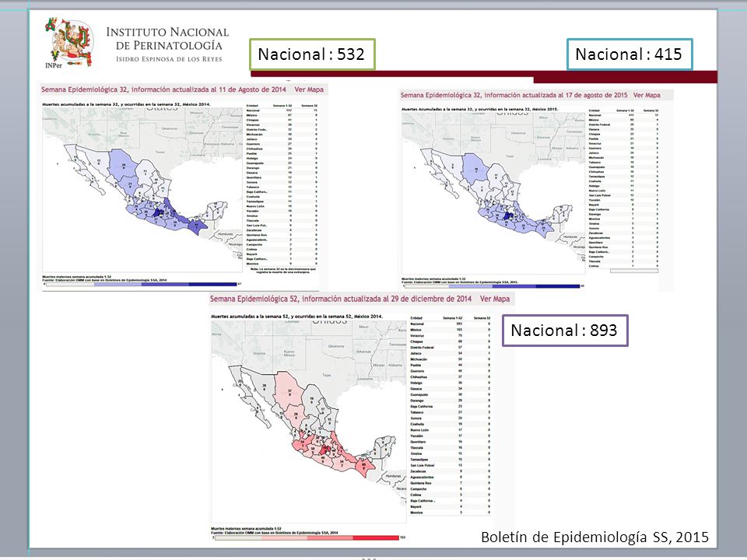
Task: Select the 'Nacional : 893' purple box
Action: 565,330
